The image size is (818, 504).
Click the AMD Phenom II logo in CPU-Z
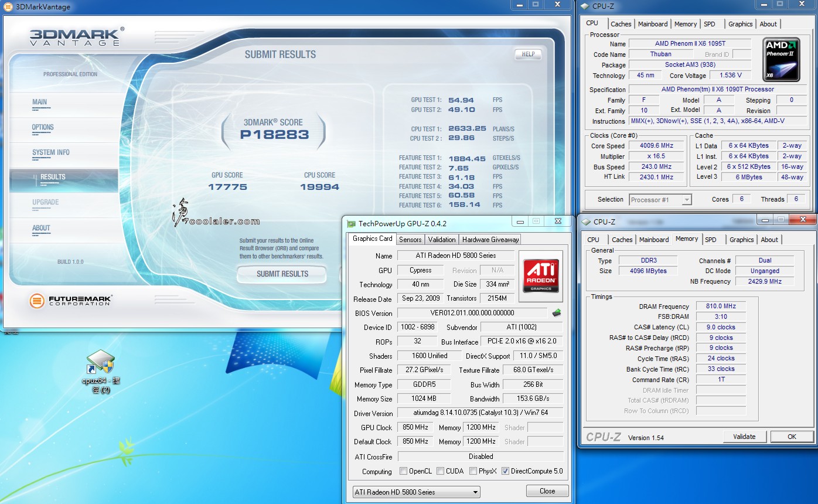pos(781,60)
